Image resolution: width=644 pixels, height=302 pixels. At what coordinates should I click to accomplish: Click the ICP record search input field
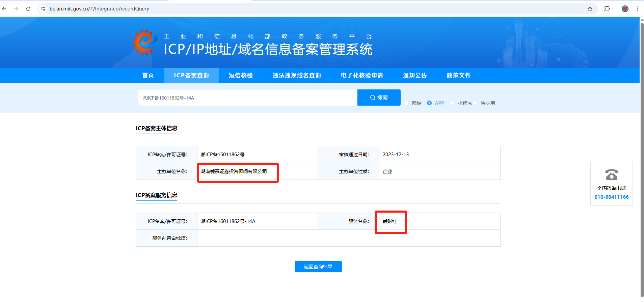(247, 98)
